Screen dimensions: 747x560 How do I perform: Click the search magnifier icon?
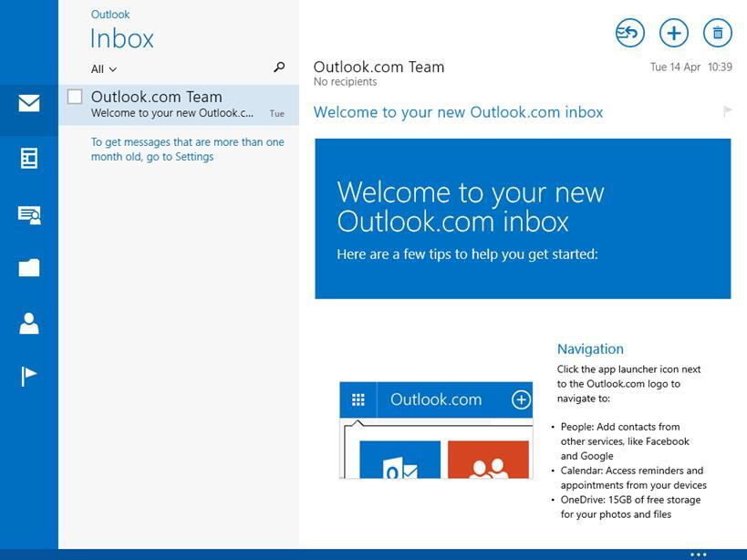pos(279,67)
